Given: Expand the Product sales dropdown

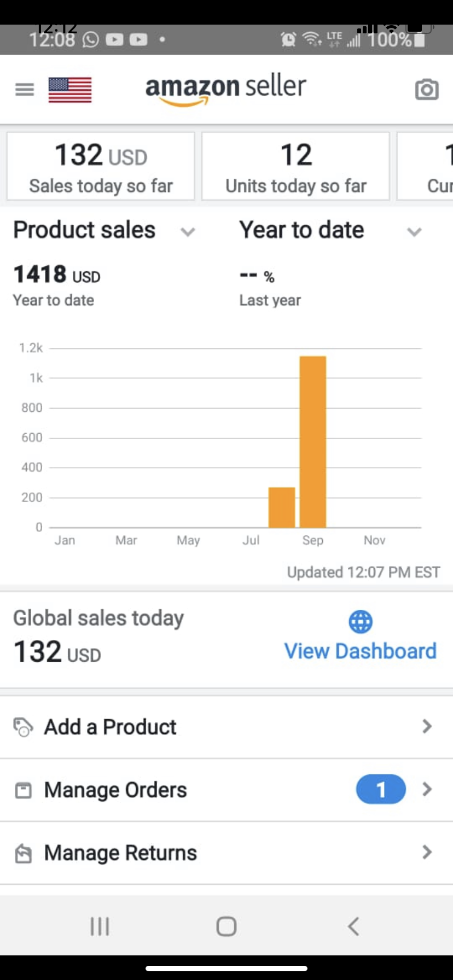Looking at the screenshot, I should pos(188,232).
